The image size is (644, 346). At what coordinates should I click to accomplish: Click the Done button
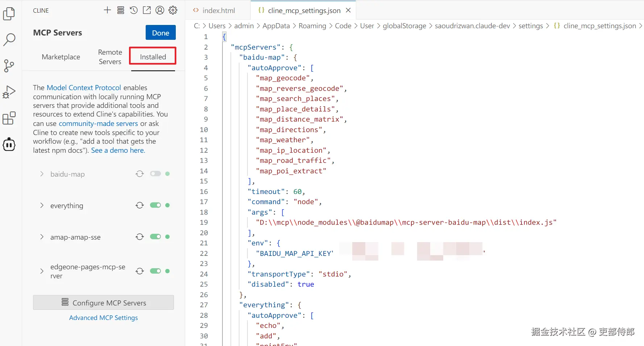(161, 33)
